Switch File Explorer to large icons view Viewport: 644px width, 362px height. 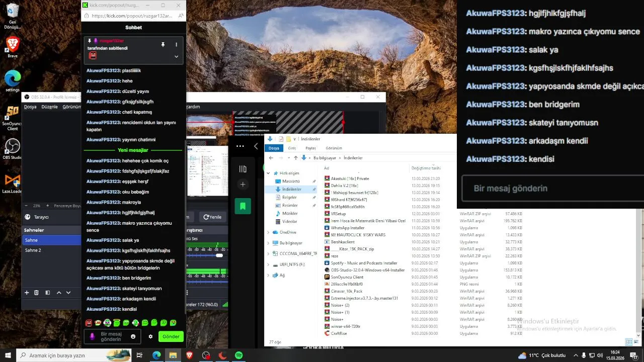pos(635,342)
